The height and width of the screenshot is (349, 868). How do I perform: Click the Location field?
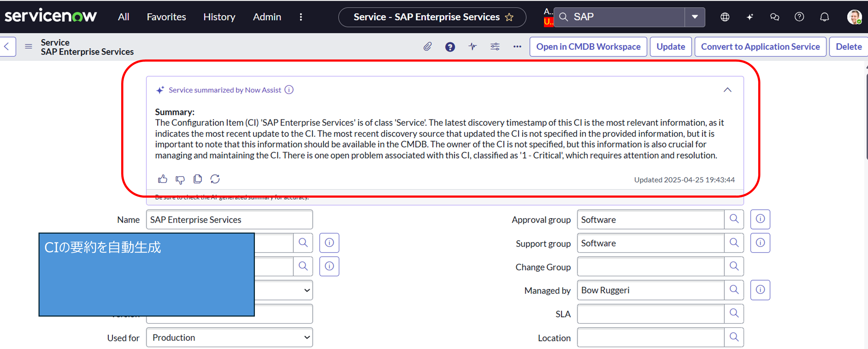(x=651, y=338)
